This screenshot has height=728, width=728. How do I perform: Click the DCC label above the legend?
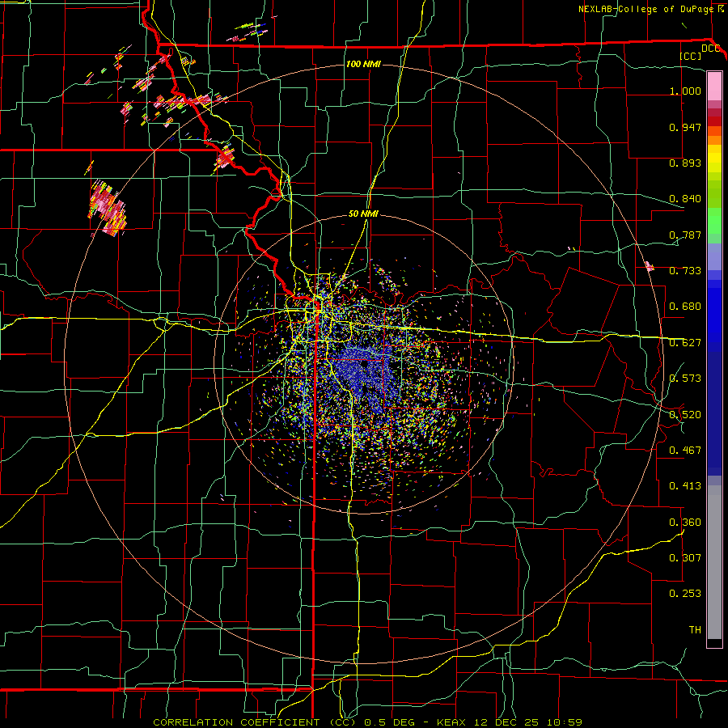[710, 49]
